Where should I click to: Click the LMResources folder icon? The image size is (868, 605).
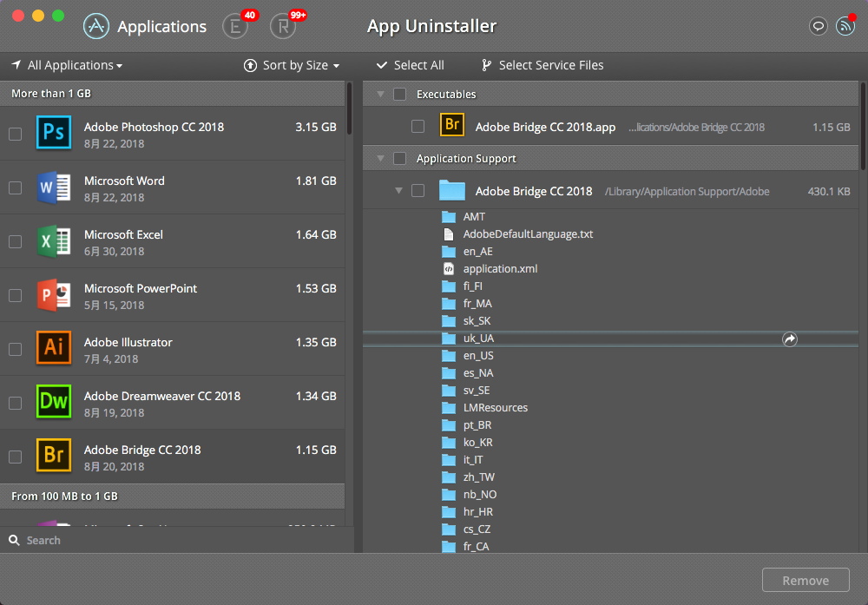(x=449, y=408)
